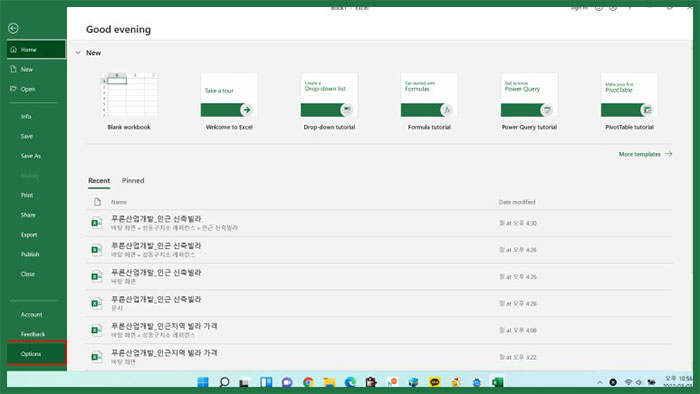Open the Widgets panel from taskbar
The image size is (700, 394).
point(266,382)
